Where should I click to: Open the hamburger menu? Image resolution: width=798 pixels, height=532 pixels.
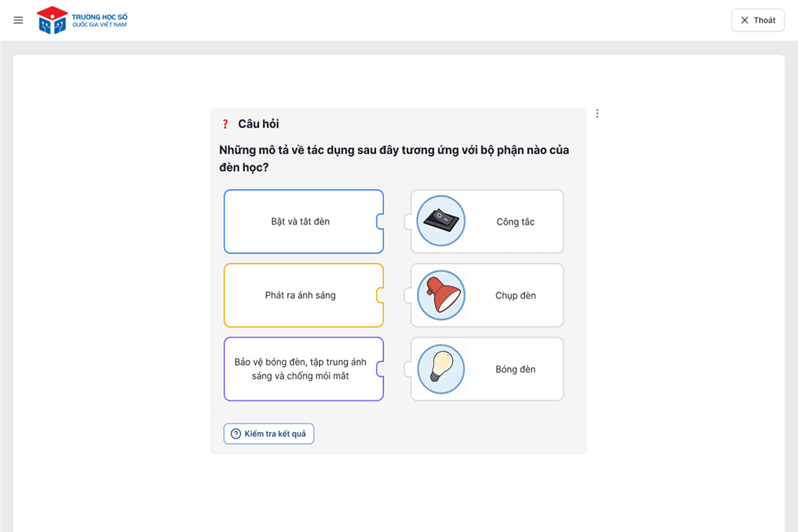[x=18, y=20]
